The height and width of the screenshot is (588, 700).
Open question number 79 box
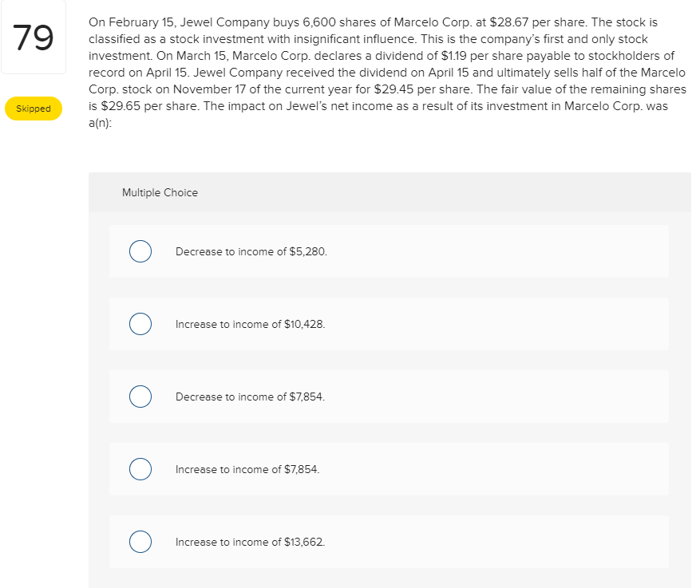(33, 38)
